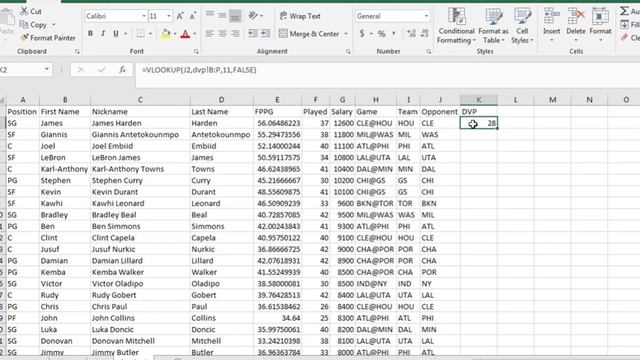Image resolution: width=640 pixels, height=360 pixels.
Task: Open the Fill Color dropdown arrow
Action: (x=175, y=33)
